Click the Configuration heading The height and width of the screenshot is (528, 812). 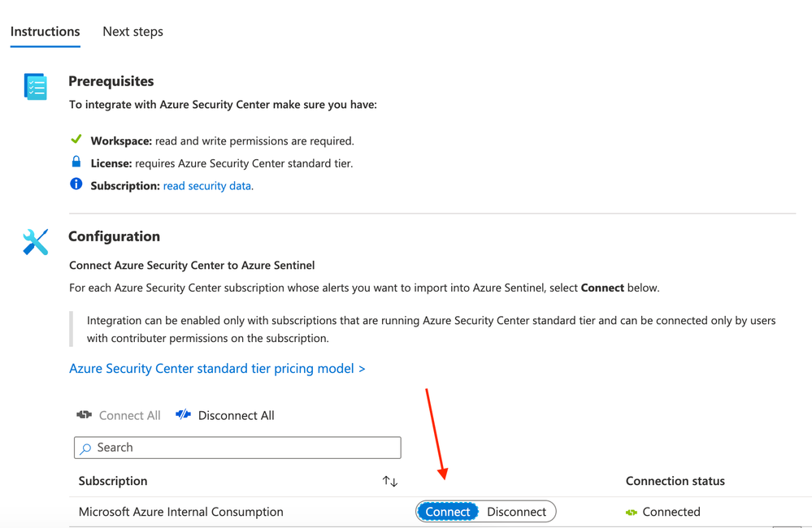pyautogui.click(x=114, y=236)
